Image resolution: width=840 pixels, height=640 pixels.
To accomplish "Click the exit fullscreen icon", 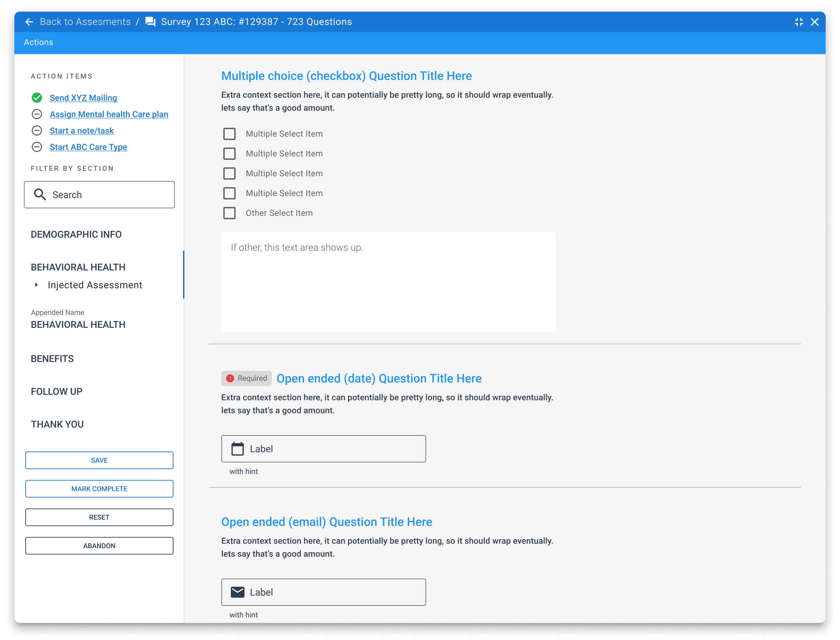I will click(799, 22).
